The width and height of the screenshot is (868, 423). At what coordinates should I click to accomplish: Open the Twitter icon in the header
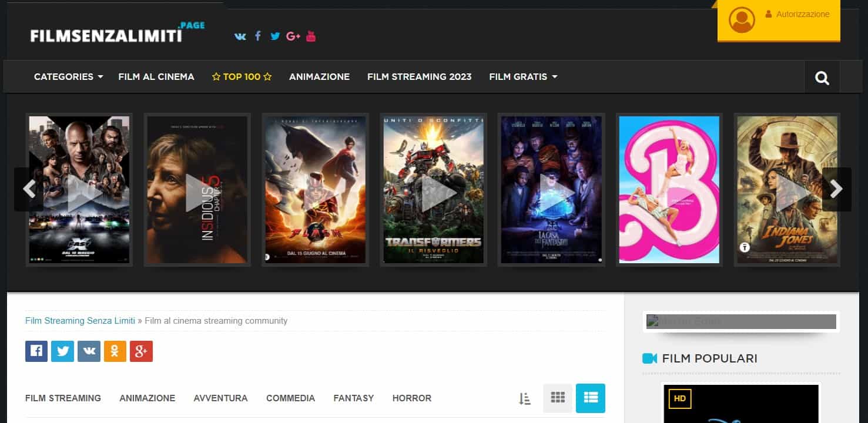pyautogui.click(x=275, y=36)
